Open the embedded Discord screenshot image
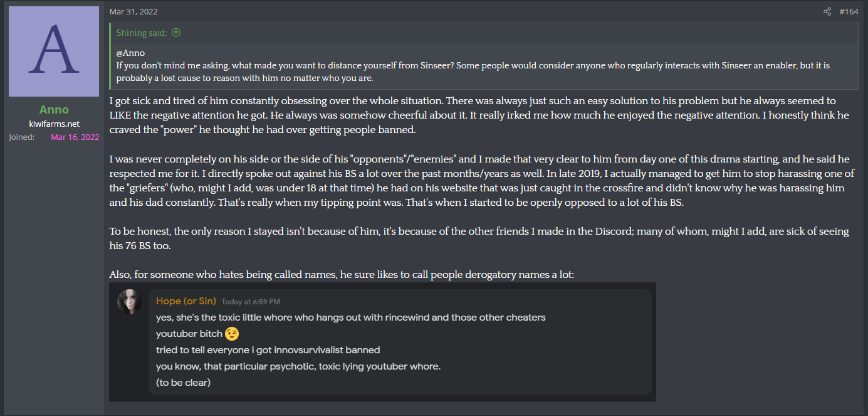This screenshot has height=416, width=868. pos(382,341)
